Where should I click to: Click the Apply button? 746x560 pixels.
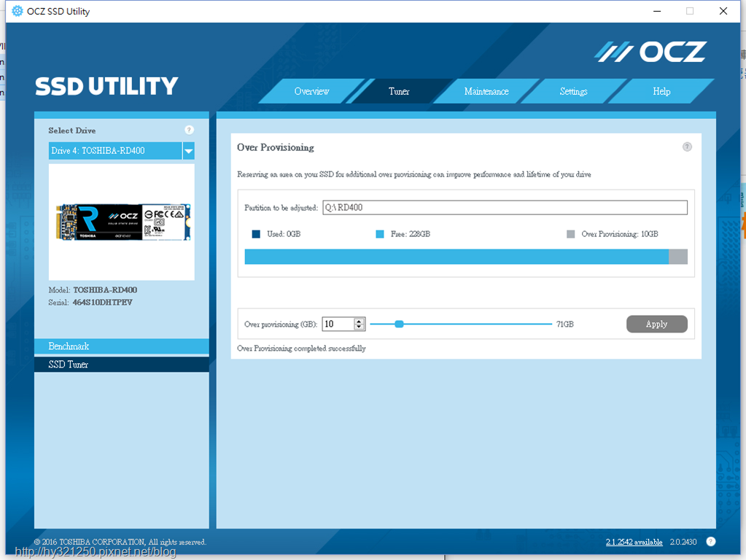656,324
